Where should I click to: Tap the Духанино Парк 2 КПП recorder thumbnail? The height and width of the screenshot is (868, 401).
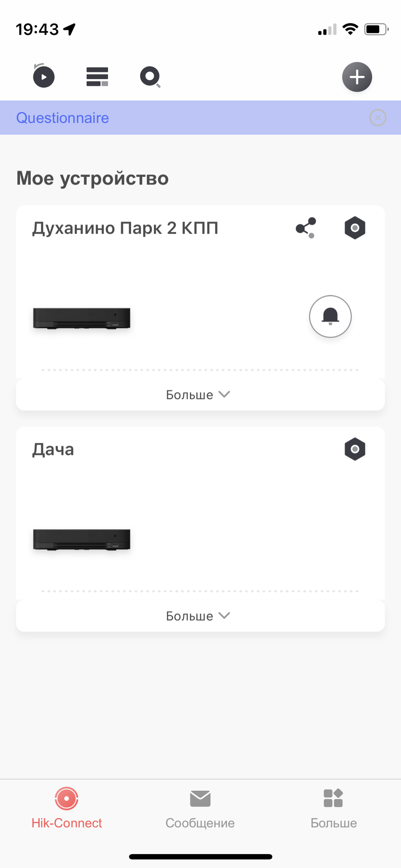pyautogui.click(x=82, y=318)
